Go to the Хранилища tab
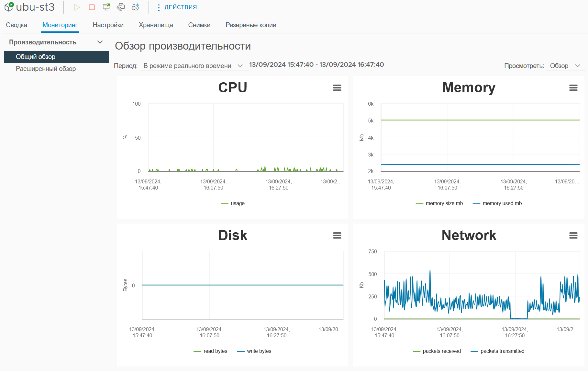 pos(156,25)
